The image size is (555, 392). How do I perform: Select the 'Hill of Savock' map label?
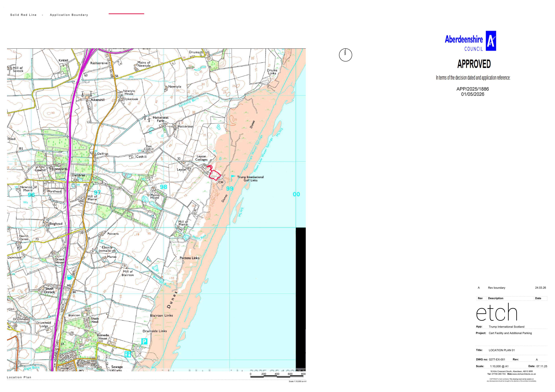point(18,69)
